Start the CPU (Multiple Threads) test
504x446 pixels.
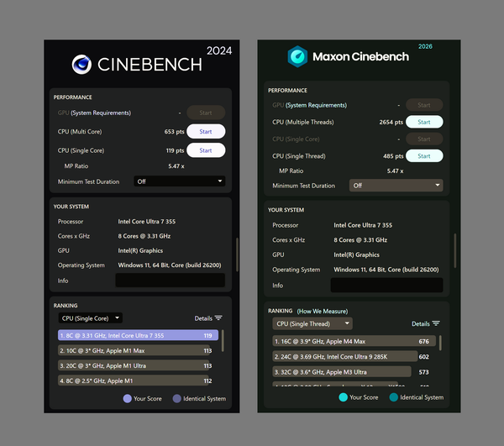(424, 122)
